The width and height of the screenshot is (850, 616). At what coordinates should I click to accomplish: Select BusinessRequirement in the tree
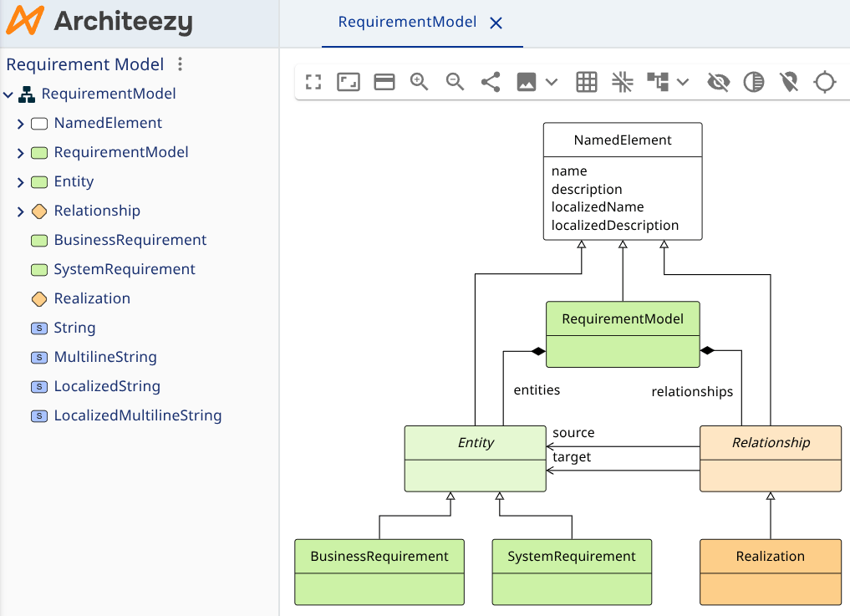tap(130, 241)
